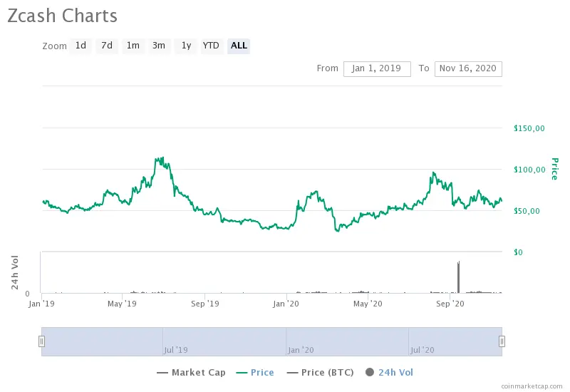This screenshot has height=392, width=570.
Task: Click the Sep '19 x-axis label
Action: pyautogui.click(x=205, y=304)
